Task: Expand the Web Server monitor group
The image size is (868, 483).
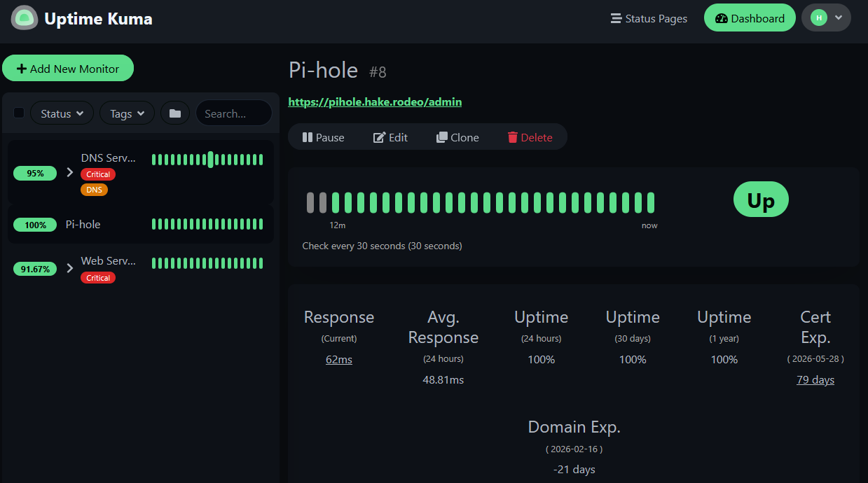Action: [x=69, y=268]
